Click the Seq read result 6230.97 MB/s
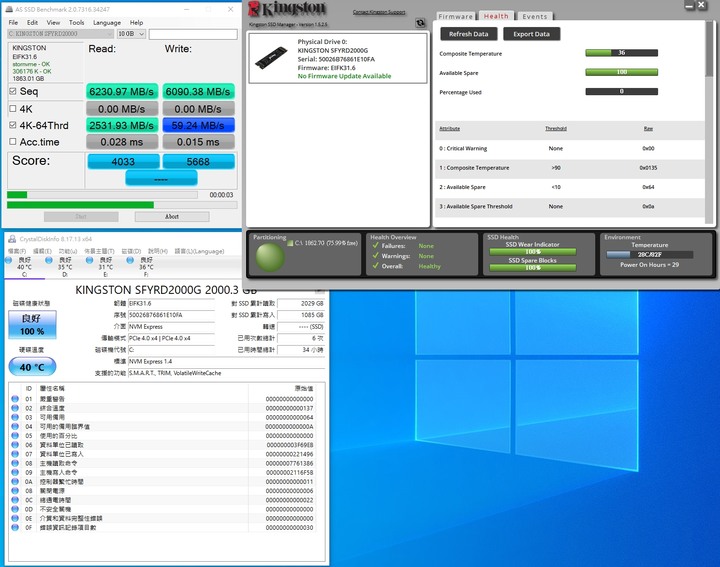Viewport: 720px width, 567px height. point(122,91)
